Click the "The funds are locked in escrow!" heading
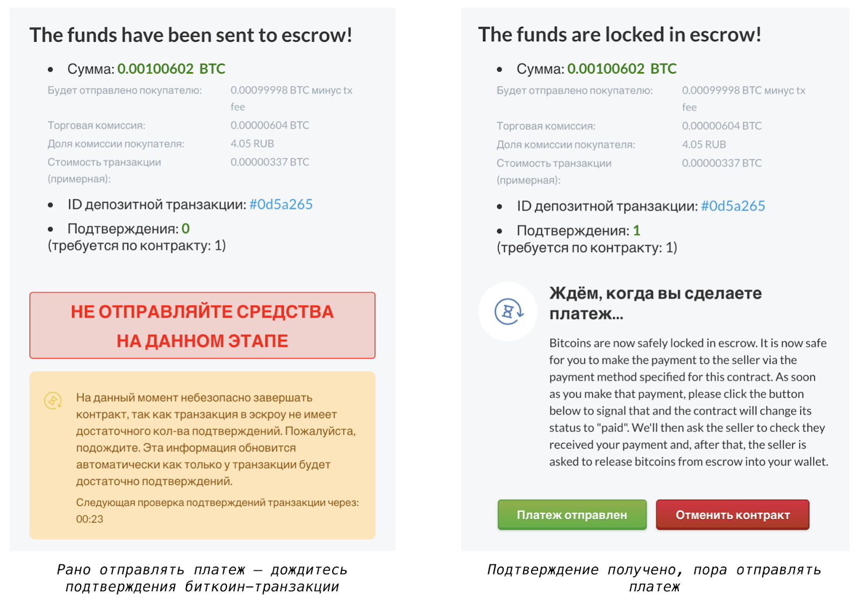Viewport: 860px width, 616px height. tap(619, 35)
